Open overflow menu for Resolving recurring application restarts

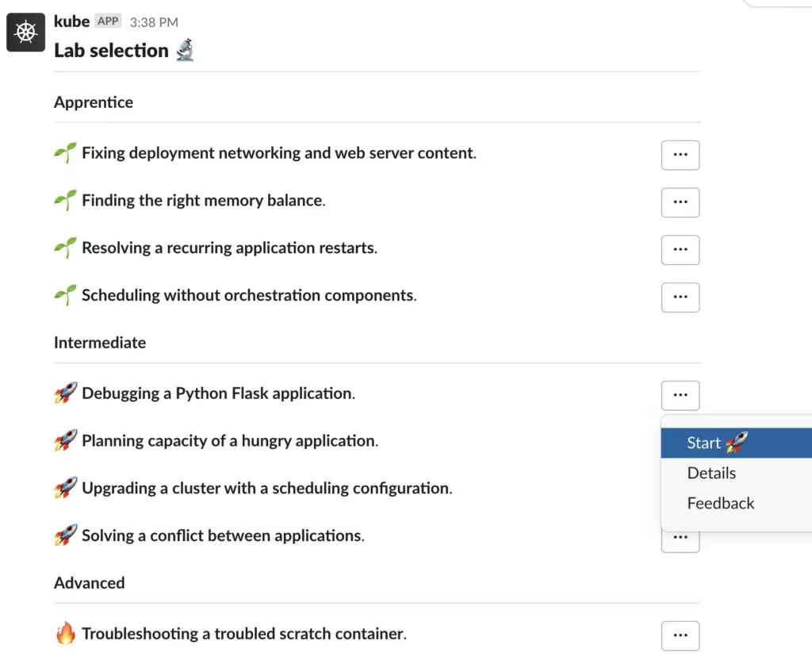(680, 250)
